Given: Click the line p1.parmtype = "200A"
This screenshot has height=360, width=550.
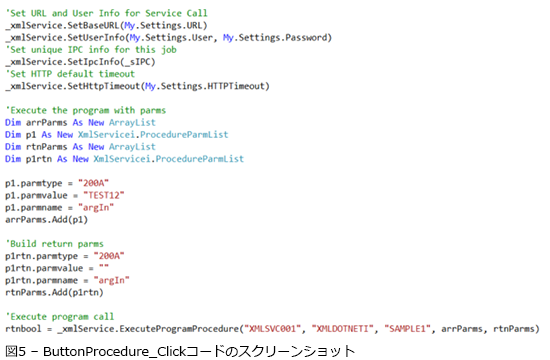Looking at the screenshot, I should [57, 183].
